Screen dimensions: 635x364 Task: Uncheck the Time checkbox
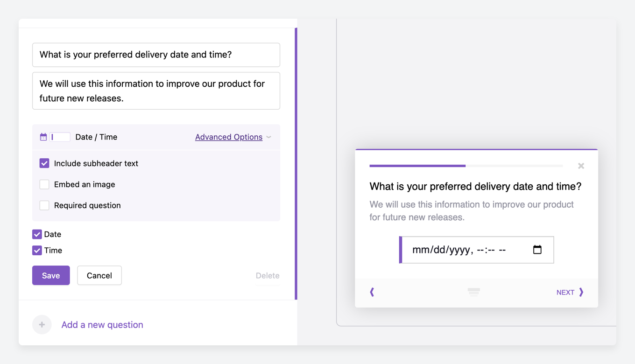pyautogui.click(x=37, y=251)
